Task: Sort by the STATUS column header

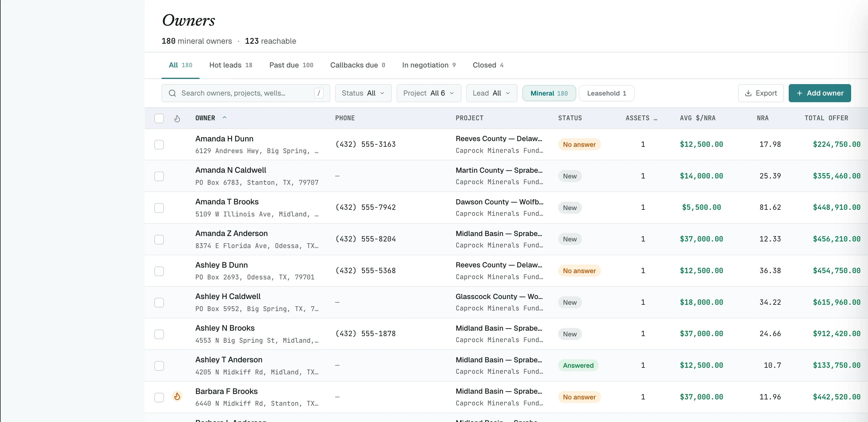Action: [x=570, y=118]
